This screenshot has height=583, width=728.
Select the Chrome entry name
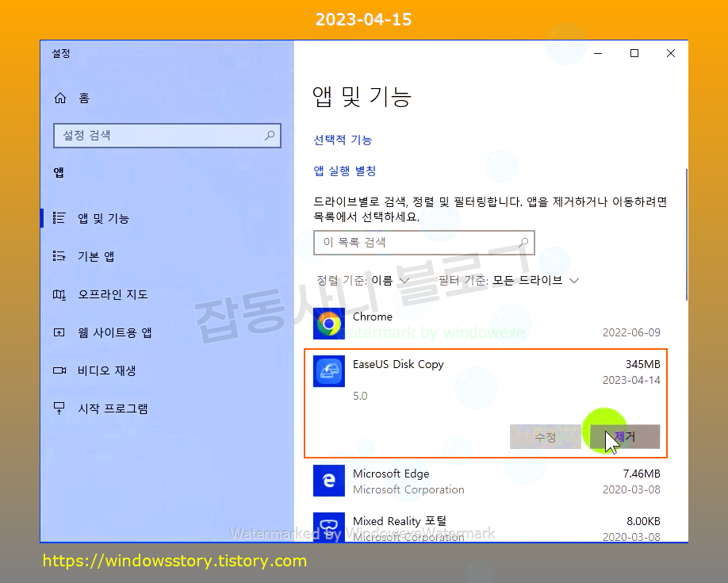tap(373, 316)
